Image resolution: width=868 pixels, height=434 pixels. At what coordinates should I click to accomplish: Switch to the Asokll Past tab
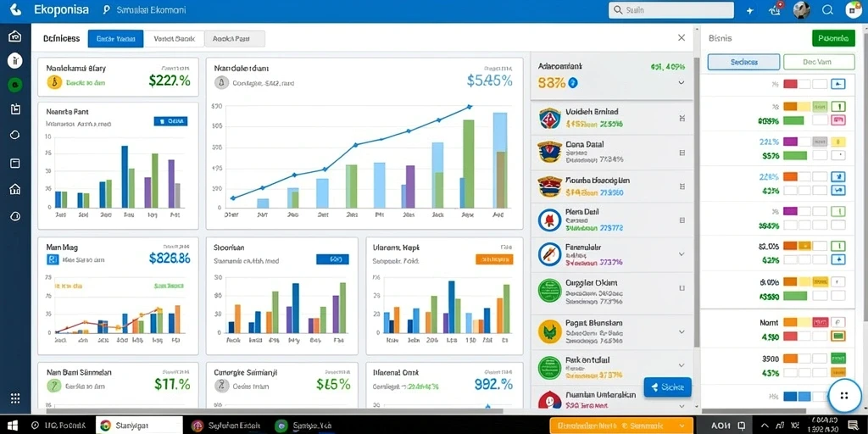[x=235, y=39]
